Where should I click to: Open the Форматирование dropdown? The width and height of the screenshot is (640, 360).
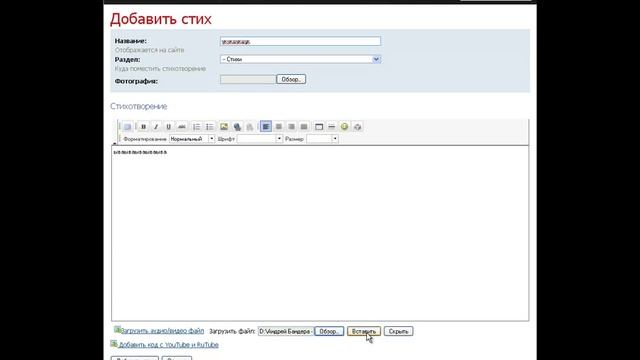click(192, 139)
